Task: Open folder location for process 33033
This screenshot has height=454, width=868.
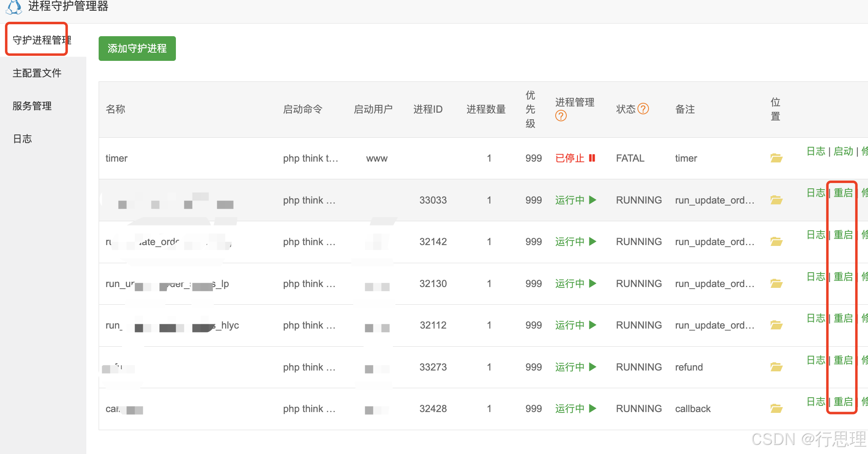Action: pos(776,200)
